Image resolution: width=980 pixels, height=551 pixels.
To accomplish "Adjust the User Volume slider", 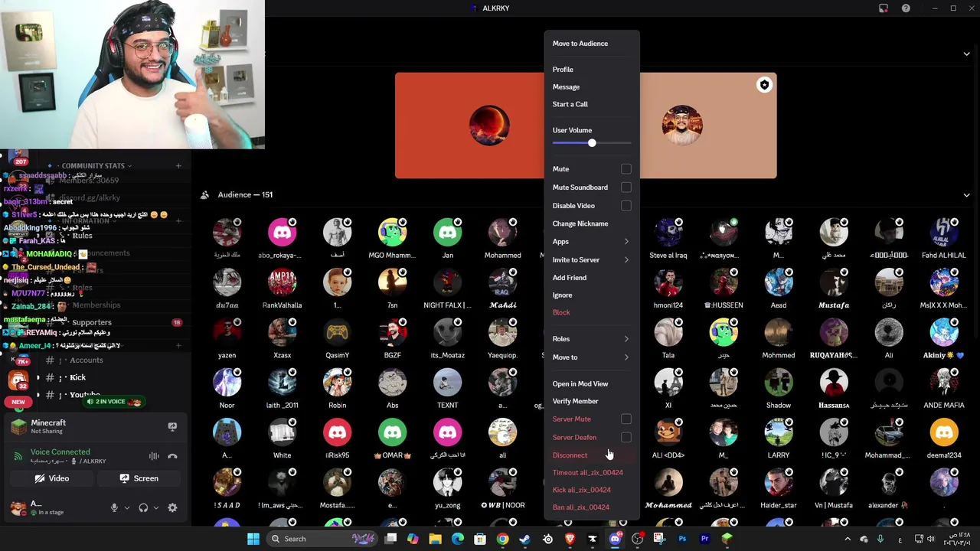I will [592, 143].
